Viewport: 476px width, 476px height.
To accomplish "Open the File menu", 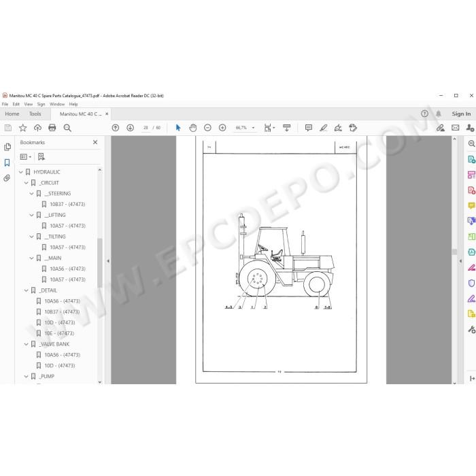I will click(x=5, y=104).
